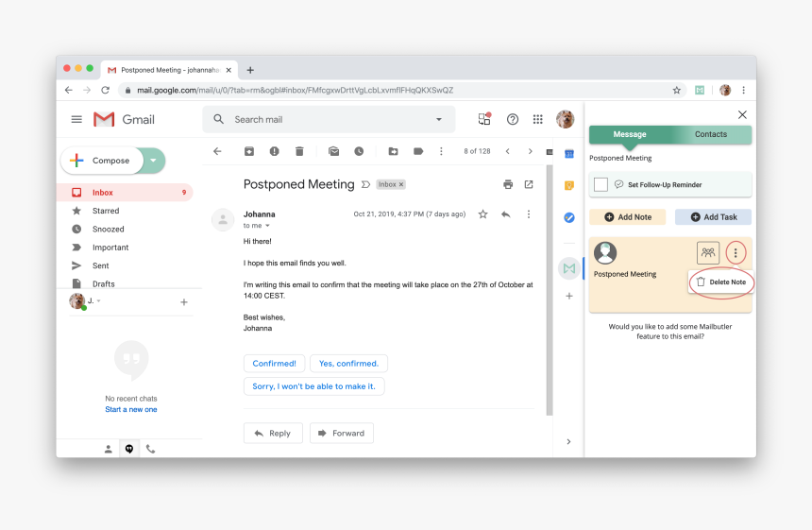
Task: Mark email as unread with envelope icon
Action: pyautogui.click(x=334, y=151)
